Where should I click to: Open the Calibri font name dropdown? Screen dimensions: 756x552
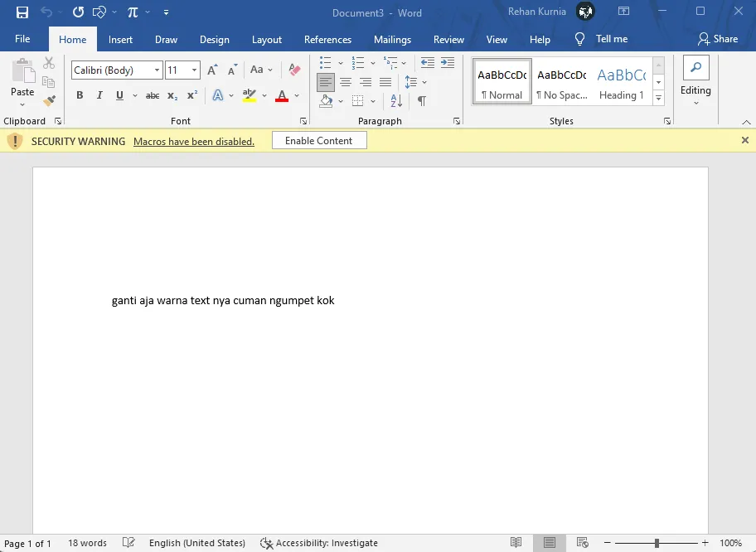(157, 70)
